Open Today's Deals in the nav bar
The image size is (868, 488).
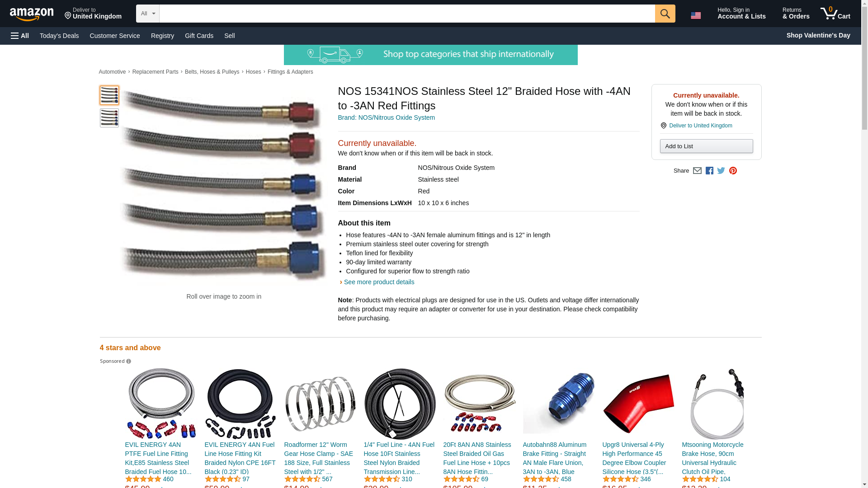pos(59,36)
